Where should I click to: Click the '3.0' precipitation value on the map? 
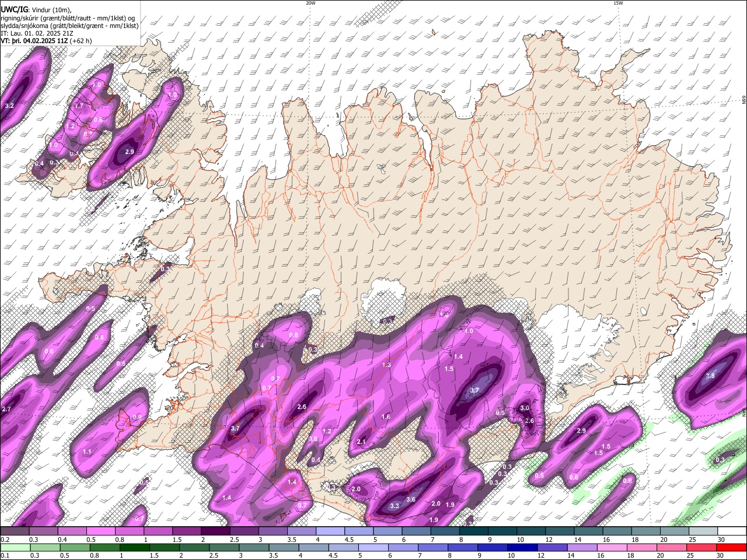click(525, 408)
